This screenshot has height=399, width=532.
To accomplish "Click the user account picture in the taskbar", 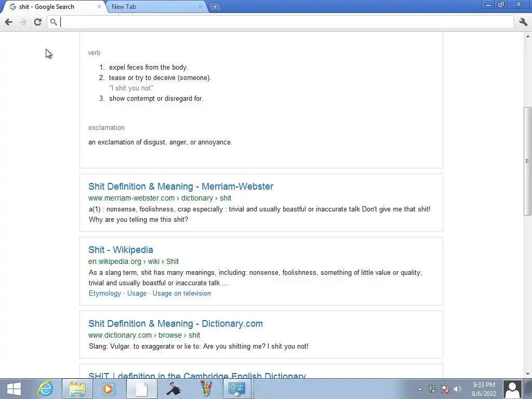I will pyautogui.click(x=512, y=389).
